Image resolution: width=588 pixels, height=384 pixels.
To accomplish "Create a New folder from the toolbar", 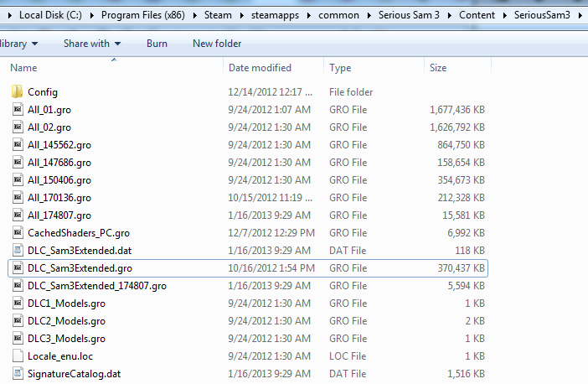I will point(217,44).
